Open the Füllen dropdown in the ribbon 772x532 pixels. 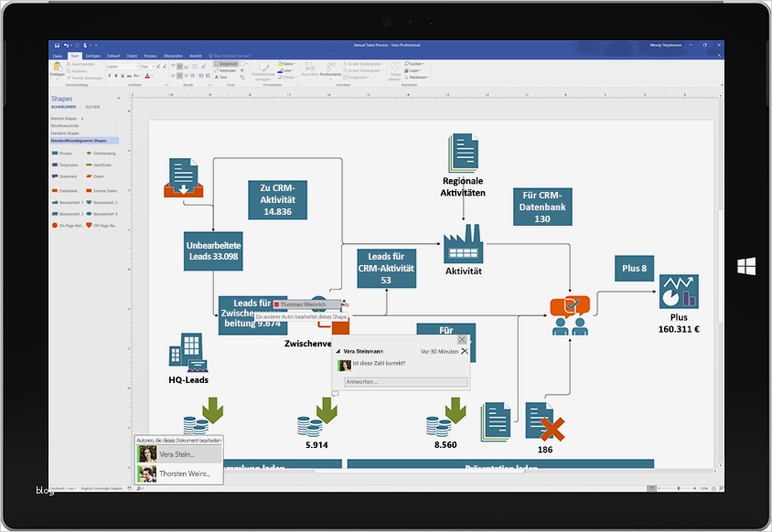[x=286, y=64]
